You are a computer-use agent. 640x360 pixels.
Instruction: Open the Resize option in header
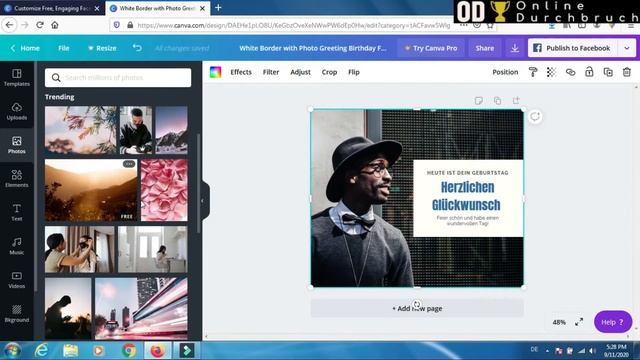click(102, 48)
